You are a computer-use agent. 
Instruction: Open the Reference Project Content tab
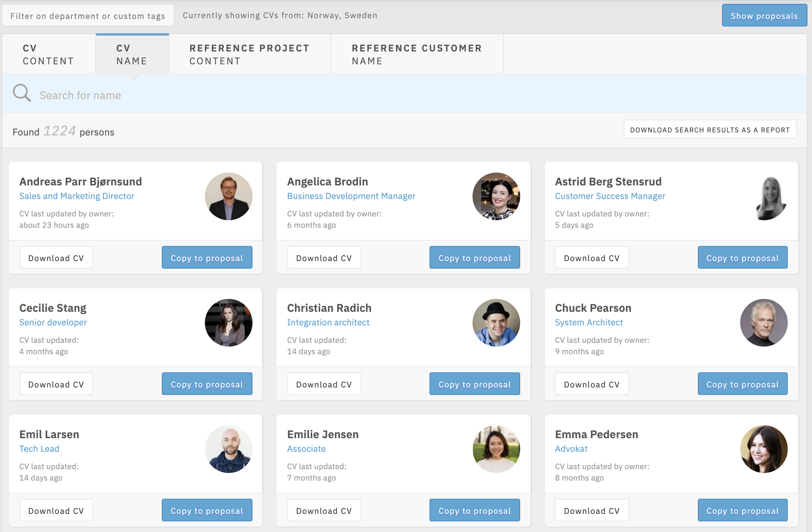pos(250,54)
